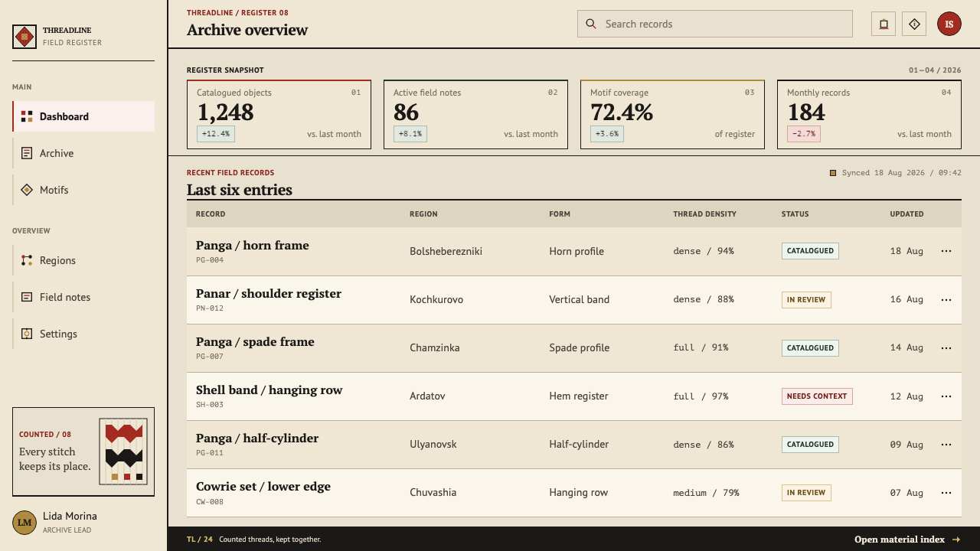Click the Bolshebereznikі region cell
The image size is (980, 551).
click(446, 251)
